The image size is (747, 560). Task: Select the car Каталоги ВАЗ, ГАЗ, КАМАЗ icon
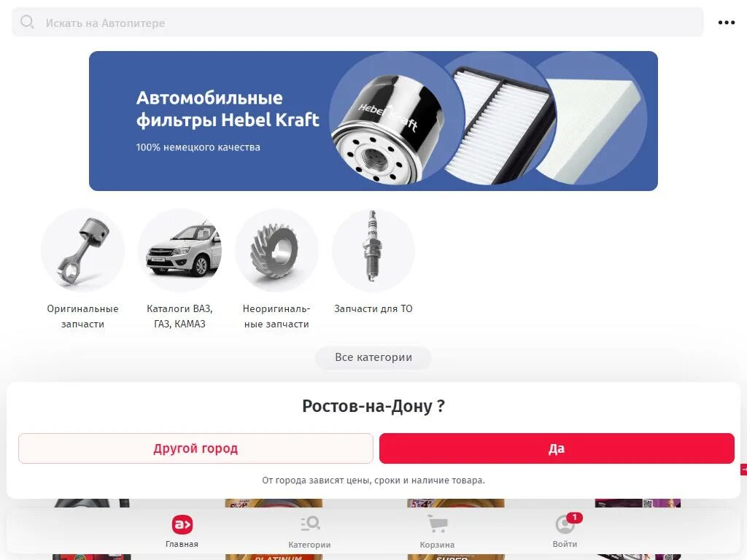coord(179,251)
